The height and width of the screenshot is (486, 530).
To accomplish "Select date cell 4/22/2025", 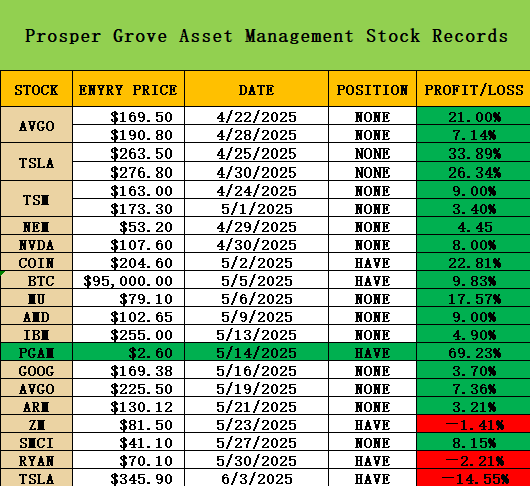I will [256, 116].
